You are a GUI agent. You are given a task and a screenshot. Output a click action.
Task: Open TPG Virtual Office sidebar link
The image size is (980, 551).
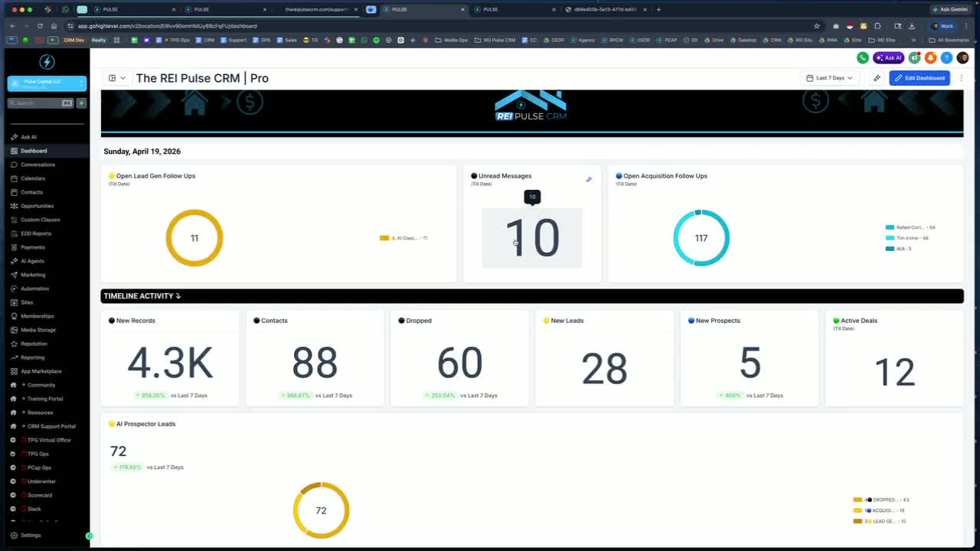(x=45, y=440)
